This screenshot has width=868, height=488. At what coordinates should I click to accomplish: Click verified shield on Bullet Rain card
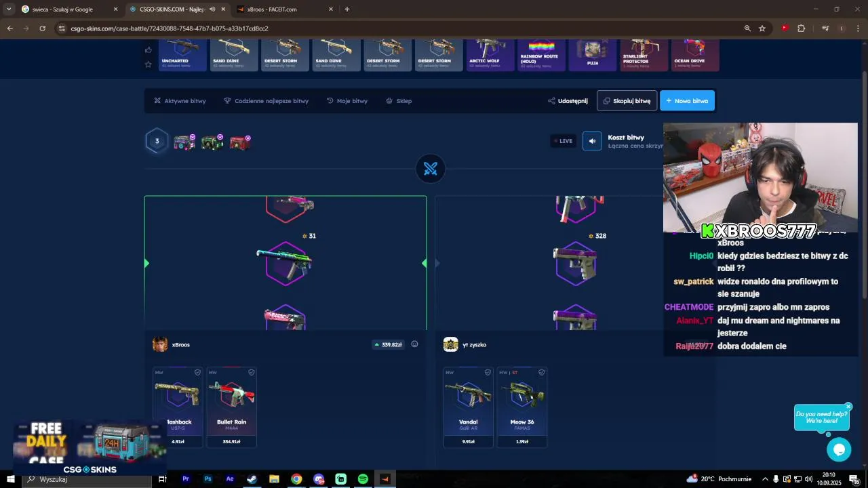click(251, 372)
